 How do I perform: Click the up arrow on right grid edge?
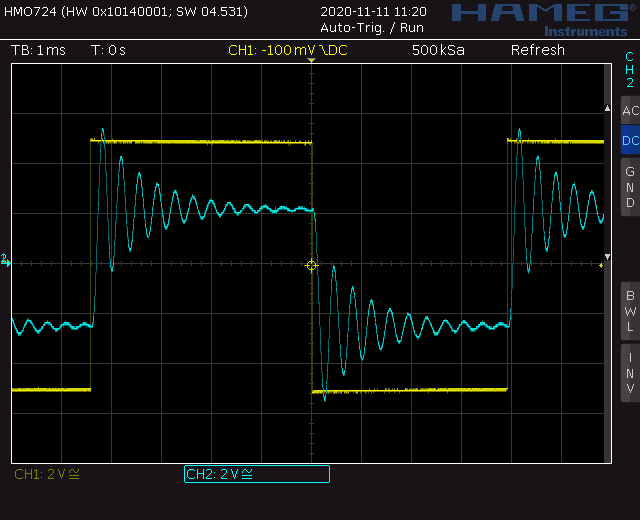point(607,108)
